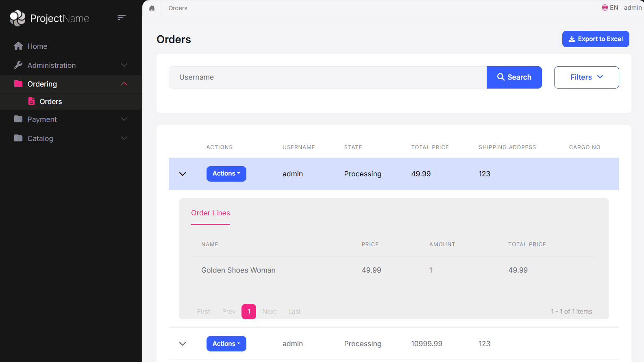Click the ProjectName logo icon
The height and width of the screenshot is (362, 644).
coord(17,18)
